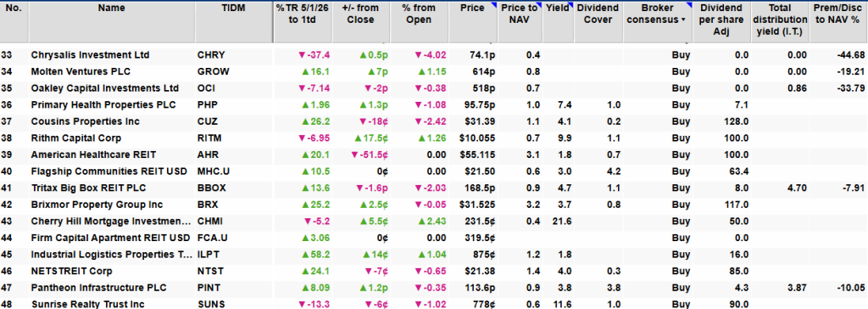The height and width of the screenshot is (309, 868).
Task: Select Primary Health Properties PLC name
Action: pos(103,105)
